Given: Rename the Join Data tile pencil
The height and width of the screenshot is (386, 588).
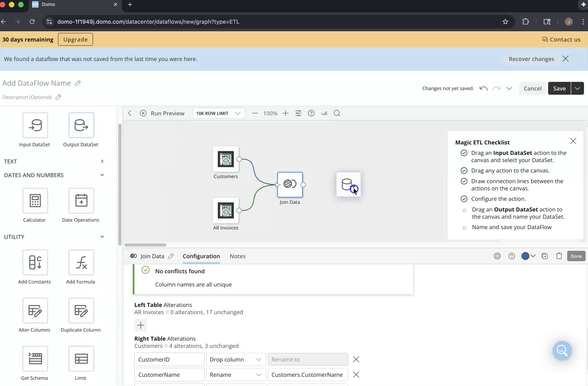Looking at the screenshot, I should point(171,256).
